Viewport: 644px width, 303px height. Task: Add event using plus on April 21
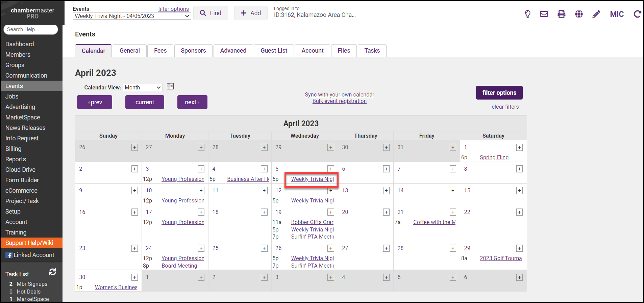point(453,212)
